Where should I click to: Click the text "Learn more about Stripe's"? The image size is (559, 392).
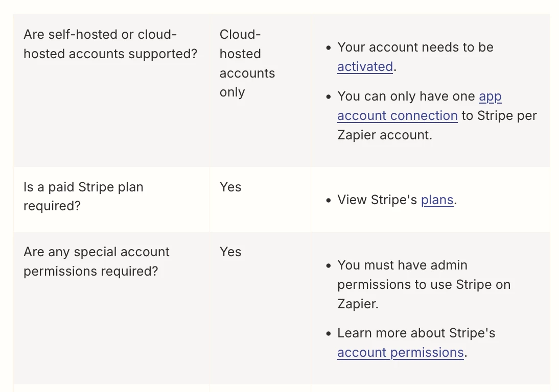pyautogui.click(x=416, y=333)
